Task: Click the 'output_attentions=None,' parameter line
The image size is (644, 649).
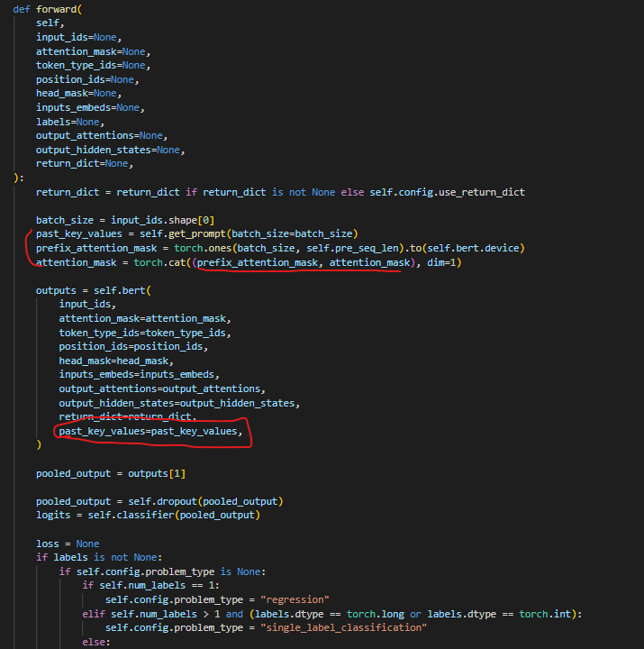Action: (x=102, y=136)
